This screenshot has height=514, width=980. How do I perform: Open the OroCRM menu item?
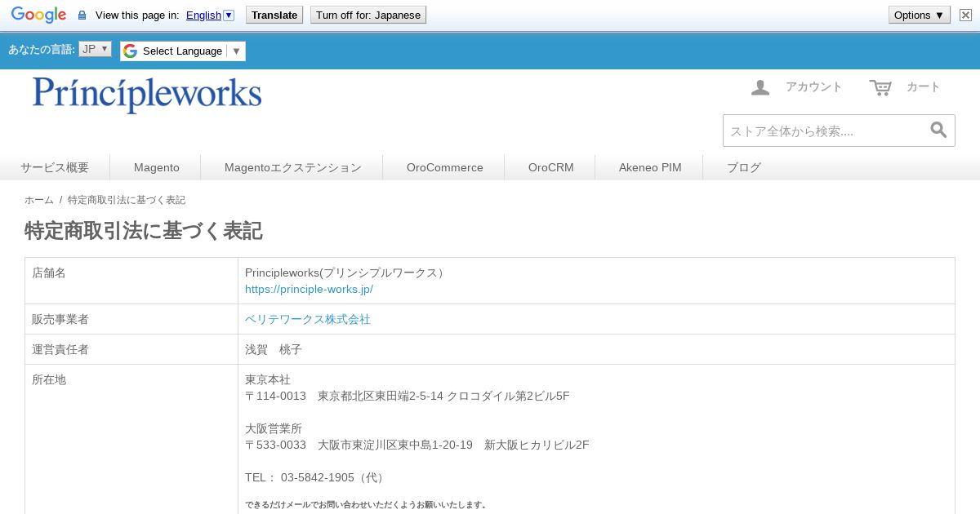pos(551,167)
